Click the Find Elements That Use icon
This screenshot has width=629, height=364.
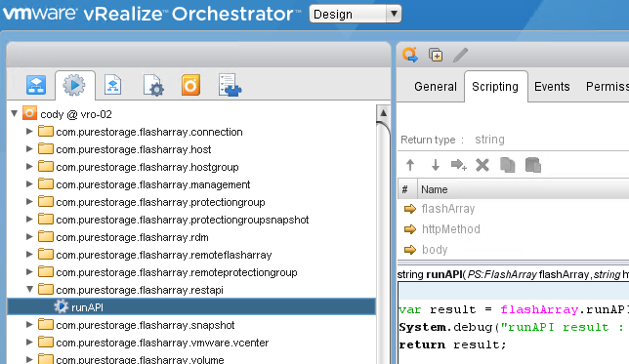[x=410, y=55]
